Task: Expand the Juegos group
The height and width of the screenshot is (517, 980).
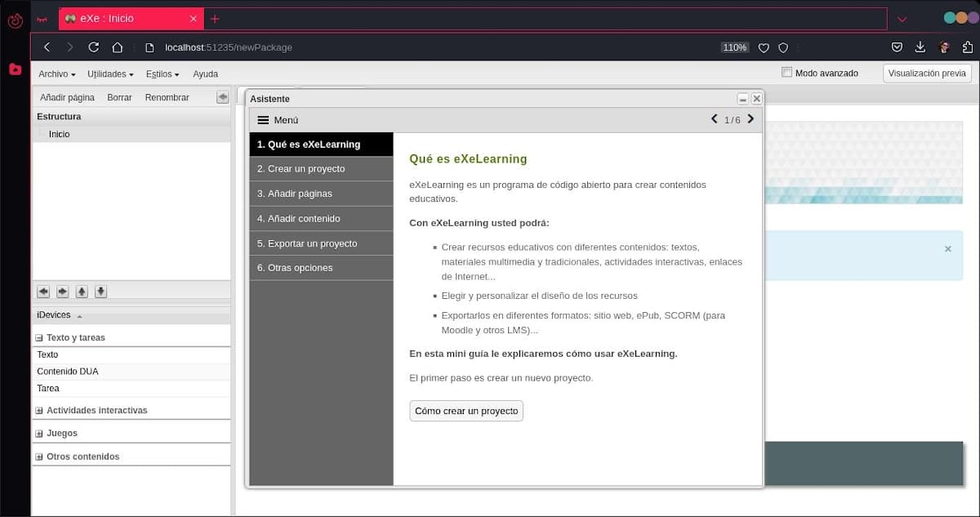Action: [38, 434]
